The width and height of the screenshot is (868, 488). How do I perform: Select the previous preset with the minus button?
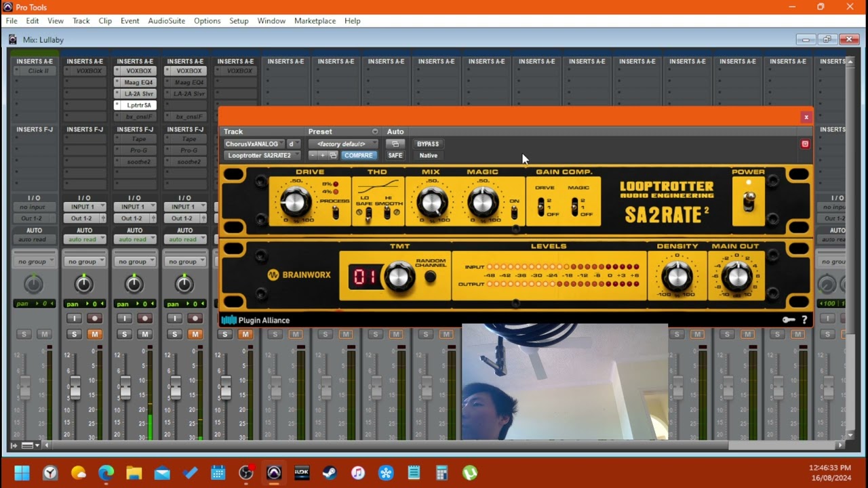click(313, 155)
